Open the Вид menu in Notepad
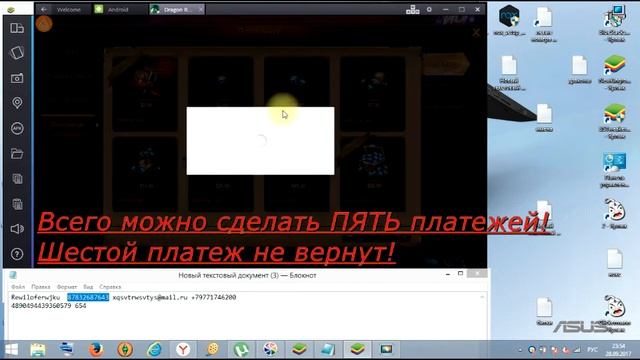 tap(88, 287)
